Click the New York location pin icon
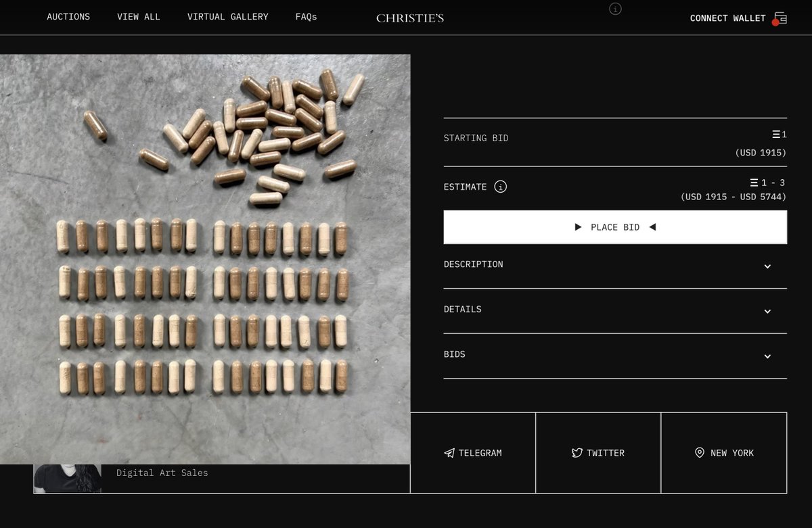812x528 pixels. coord(700,453)
